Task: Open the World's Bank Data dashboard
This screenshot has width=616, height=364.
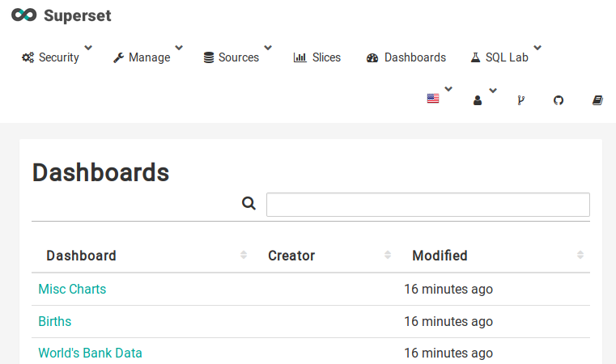Action: point(90,353)
